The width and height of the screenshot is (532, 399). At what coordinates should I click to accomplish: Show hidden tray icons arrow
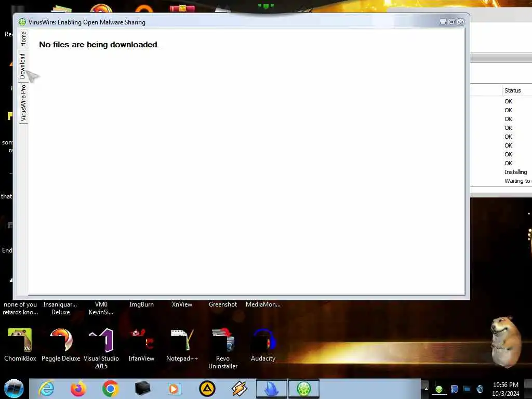[x=426, y=389]
